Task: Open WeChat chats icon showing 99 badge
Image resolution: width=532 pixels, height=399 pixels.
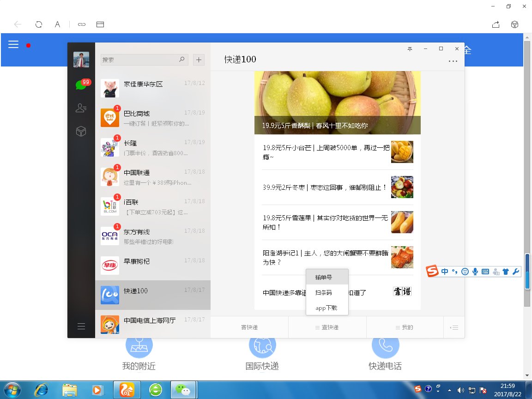Action: coord(81,84)
